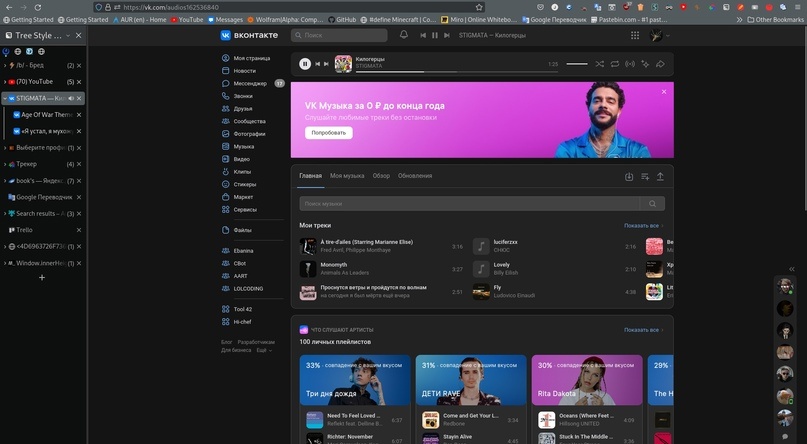Expand the /b/ - Бред tab tree
Viewport: 807px width, 444px height.
pos(5,65)
